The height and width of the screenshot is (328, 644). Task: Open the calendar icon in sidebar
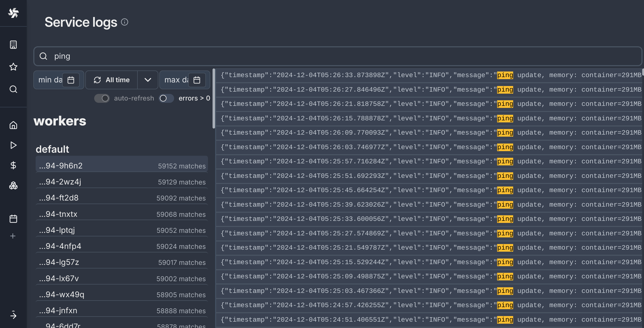tap(13, 219)
